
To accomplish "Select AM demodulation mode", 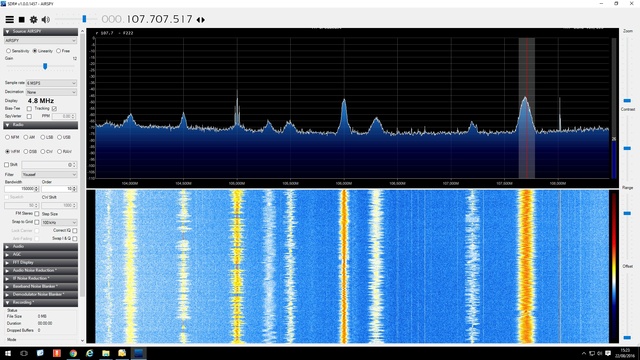I will [26, 137].
